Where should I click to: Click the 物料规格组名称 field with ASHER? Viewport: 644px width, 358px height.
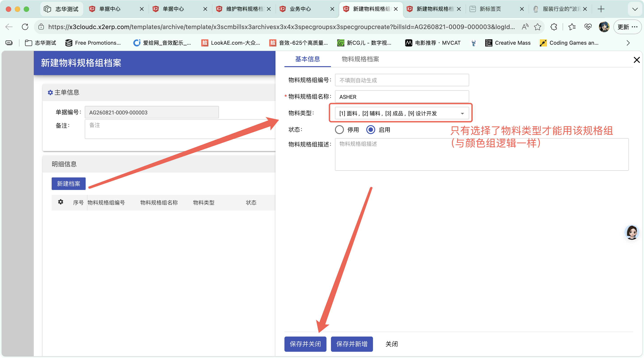[x=402, y=97]
